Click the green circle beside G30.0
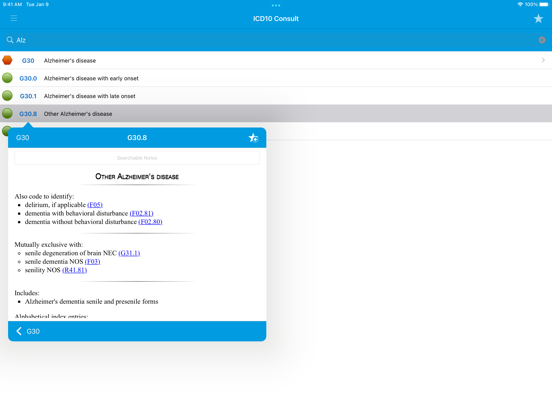 point(7,78)
